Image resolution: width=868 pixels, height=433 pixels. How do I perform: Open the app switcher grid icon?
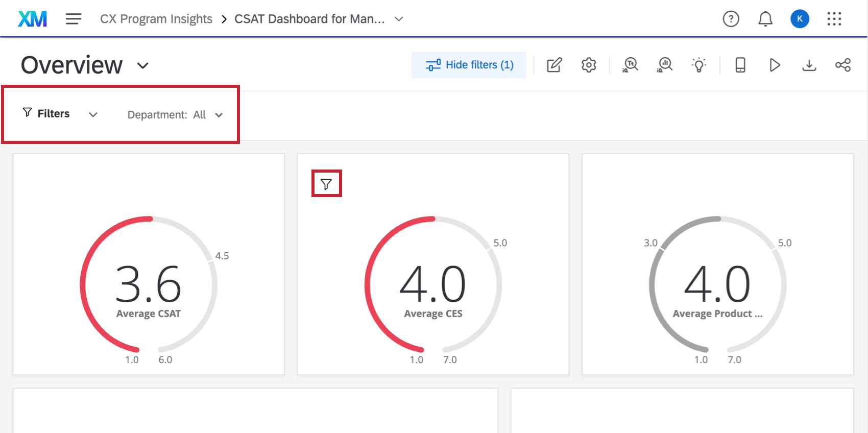pos(834,19)
